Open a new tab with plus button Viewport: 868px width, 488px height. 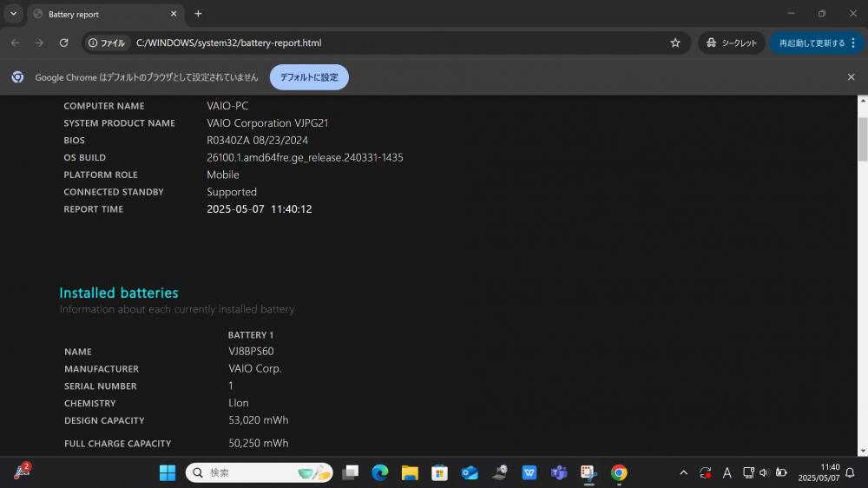pos(198,14)
